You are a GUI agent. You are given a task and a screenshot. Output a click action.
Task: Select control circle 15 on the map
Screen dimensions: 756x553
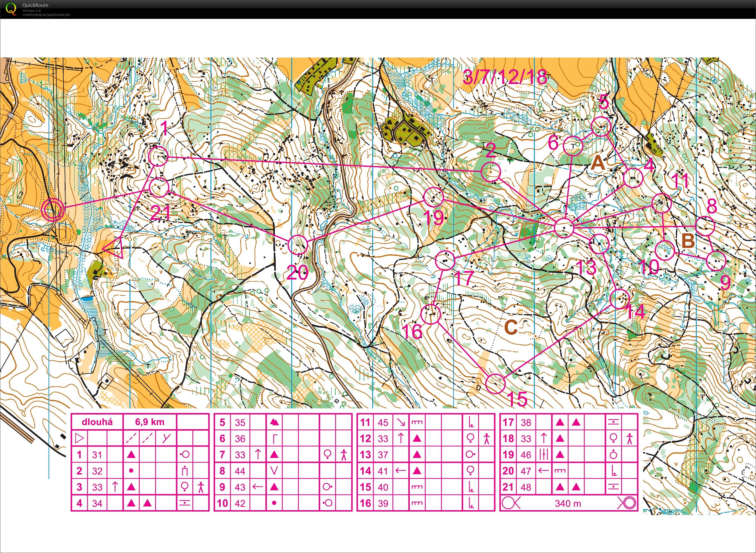click(x=495, y=384)
